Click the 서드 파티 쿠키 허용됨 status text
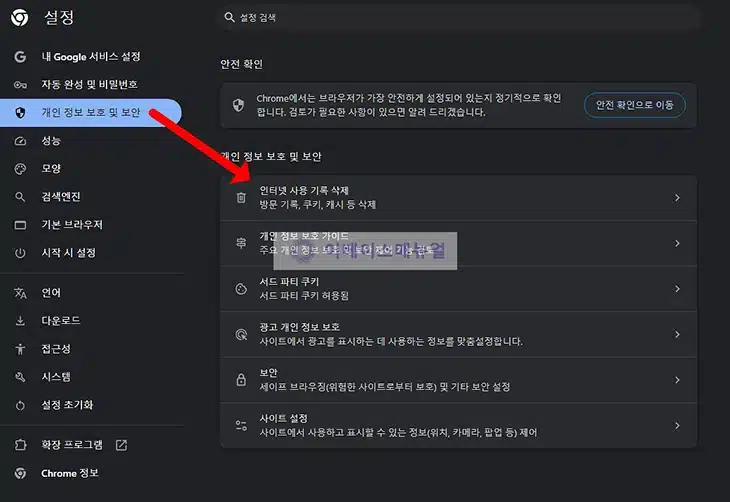 tap(304, 296)
